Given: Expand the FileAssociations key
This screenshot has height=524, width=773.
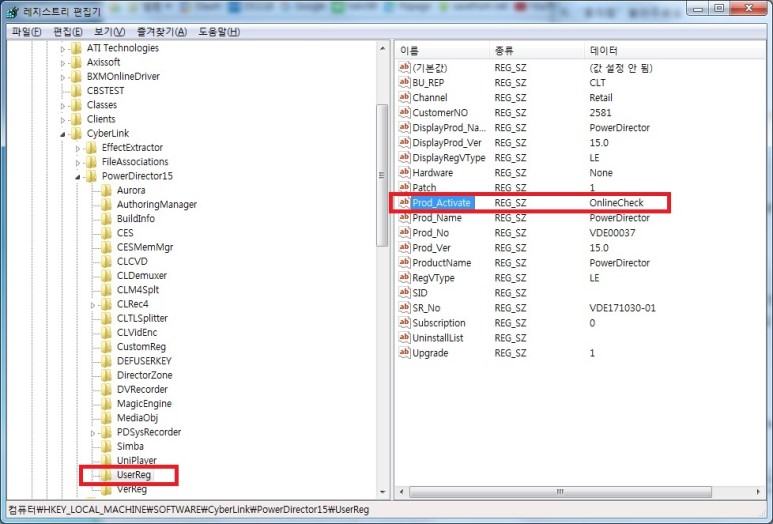Looking at the screenshot, I should click(77, 163).
